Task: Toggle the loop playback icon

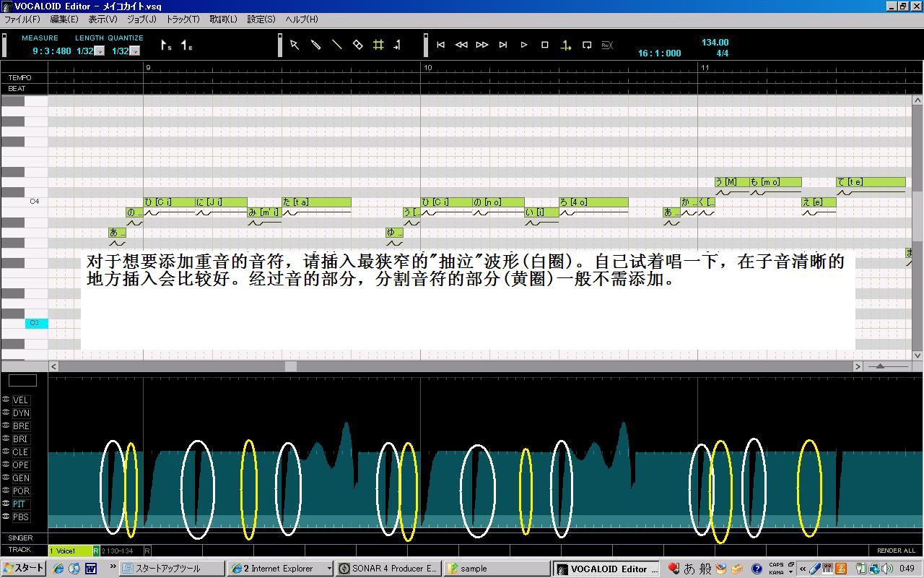Action: coord(587,45)
